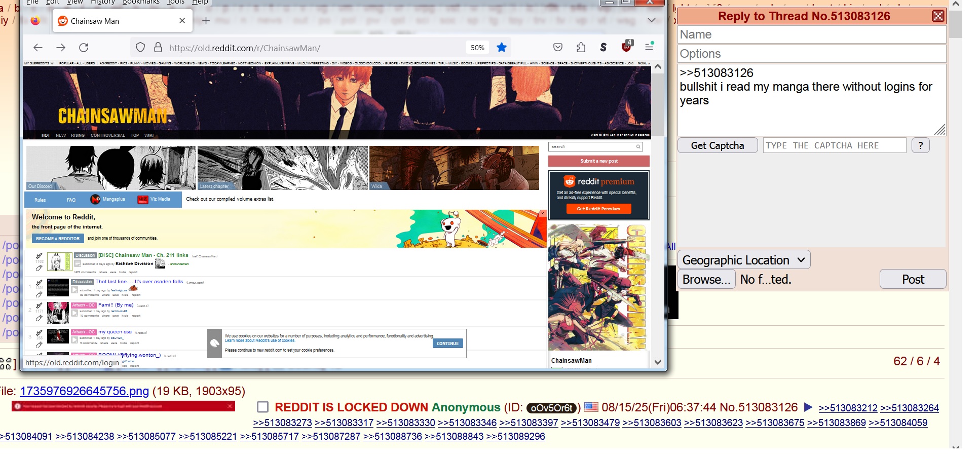Viewport: 980px width, 459px height.
Task: Expand the self-text of the Ch. 211 links post
Action: 78,263
